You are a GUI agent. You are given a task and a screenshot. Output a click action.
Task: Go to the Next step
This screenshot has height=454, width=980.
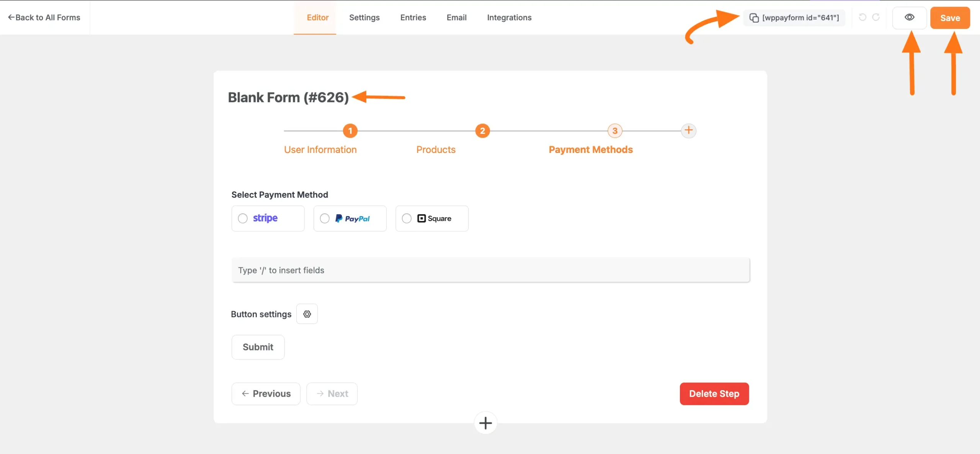[332, 394]
